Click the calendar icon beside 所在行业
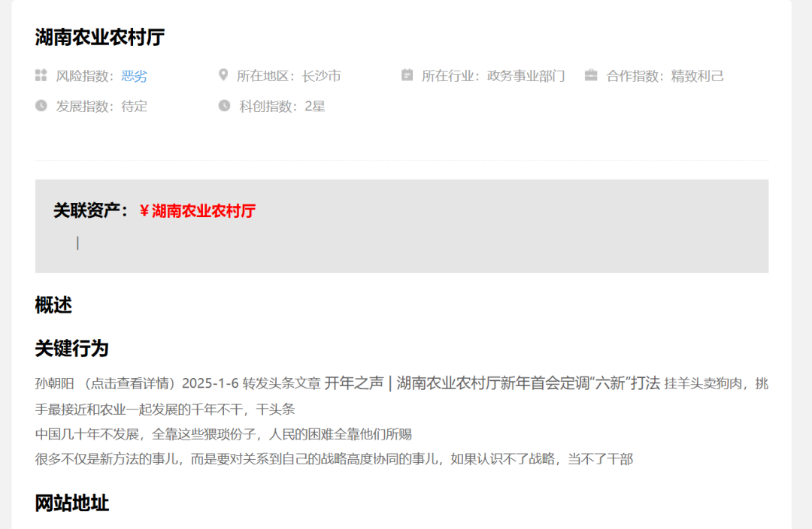The height and width of the screenshot is (529, 812). 407,75
